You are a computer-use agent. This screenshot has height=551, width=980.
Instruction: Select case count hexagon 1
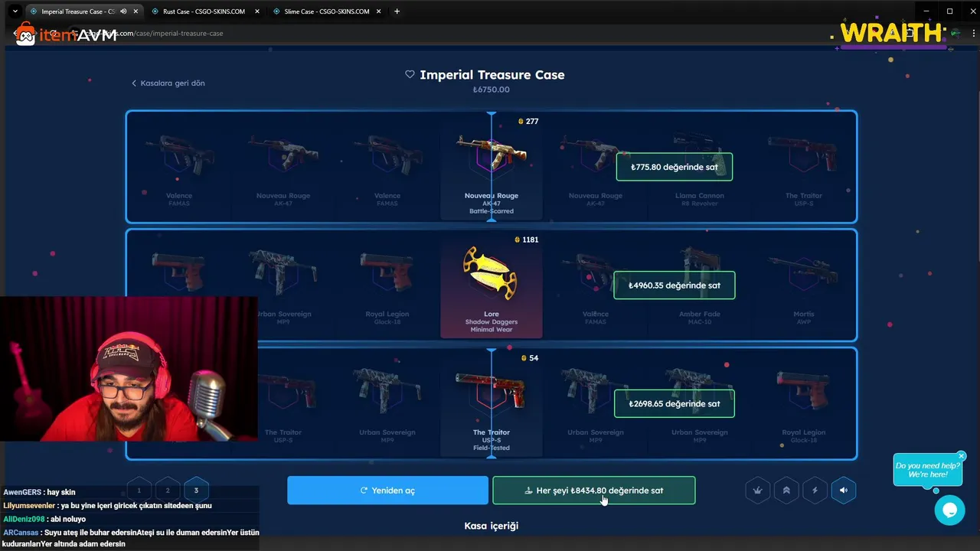click(139, 491)
